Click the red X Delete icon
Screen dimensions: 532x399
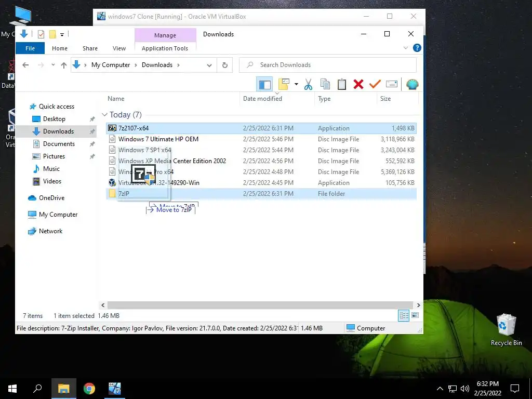[x=358, y=84]
